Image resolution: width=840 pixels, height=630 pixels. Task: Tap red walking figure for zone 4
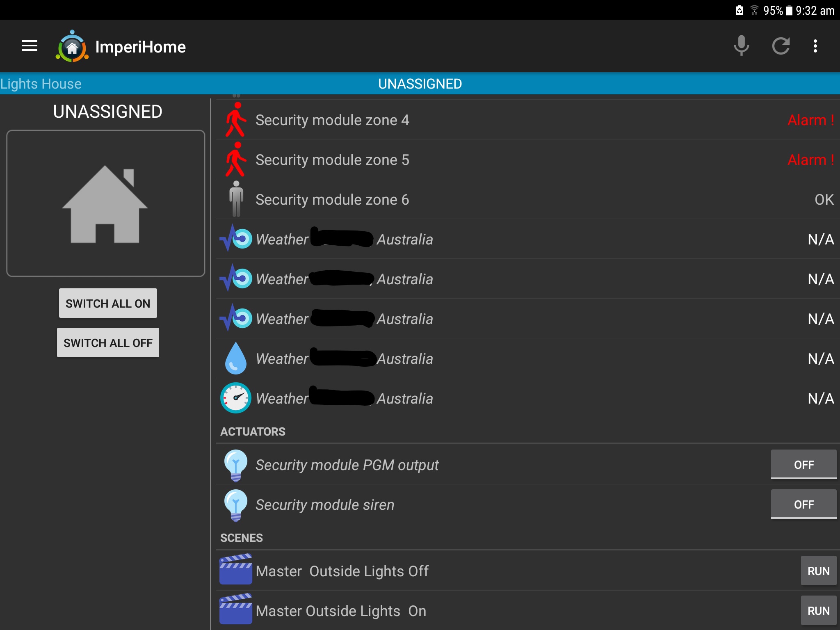(236, 120)
